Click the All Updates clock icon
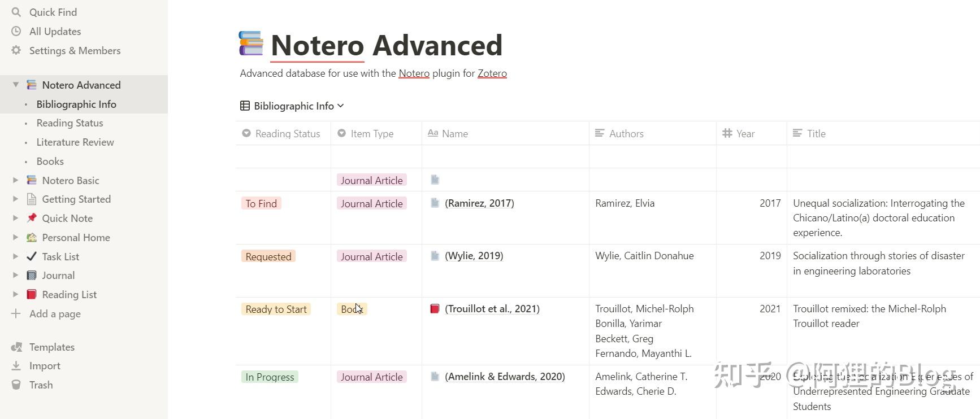The image size is (980, 419). coord(16,31)
